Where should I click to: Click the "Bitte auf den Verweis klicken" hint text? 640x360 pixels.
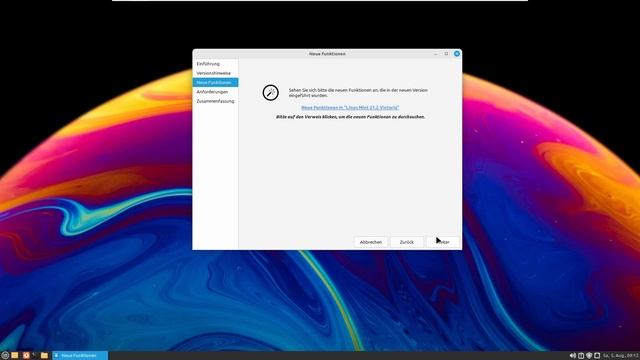point(350,117)
